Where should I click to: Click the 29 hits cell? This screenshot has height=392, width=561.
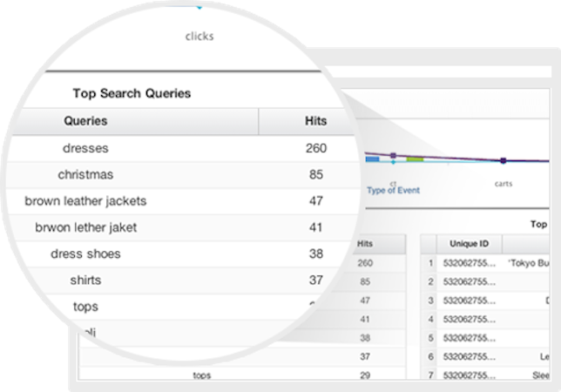[365, 375]
